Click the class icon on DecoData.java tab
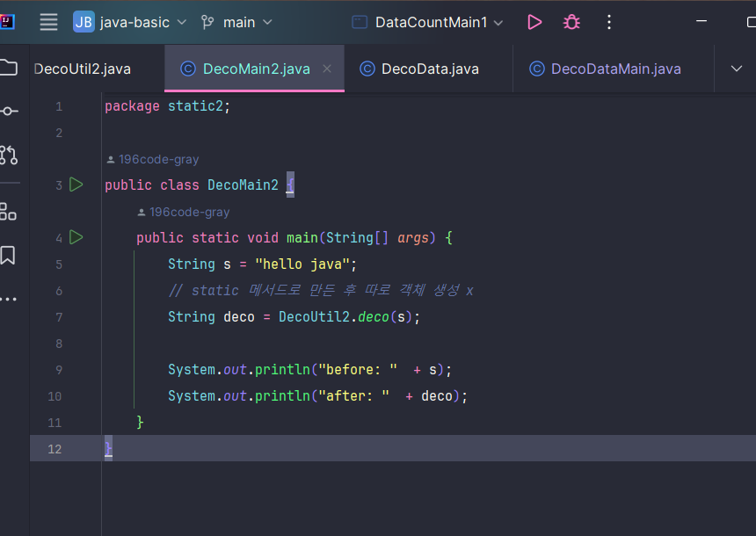Screen dimensions: 756x536 367,69
